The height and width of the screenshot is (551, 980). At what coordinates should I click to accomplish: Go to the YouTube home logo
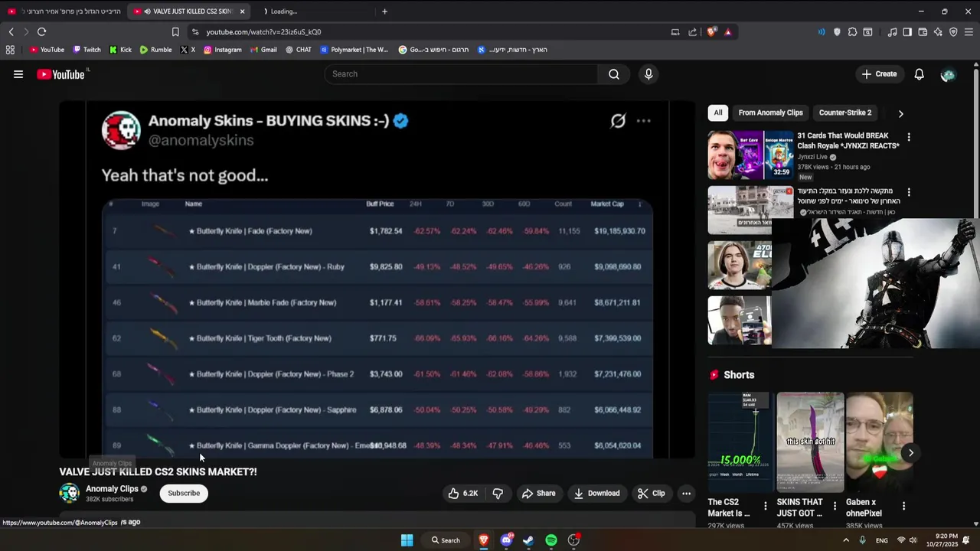coord(60,74)
